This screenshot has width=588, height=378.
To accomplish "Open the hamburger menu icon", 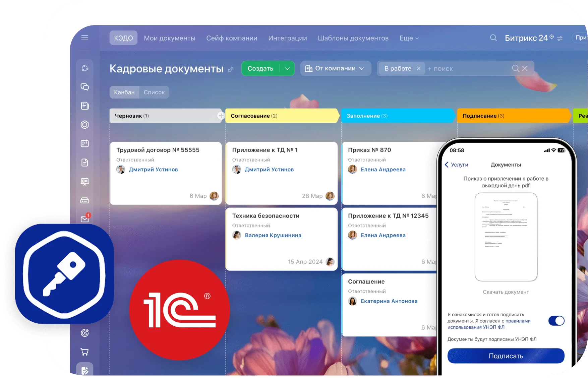I will click(84, 38).
